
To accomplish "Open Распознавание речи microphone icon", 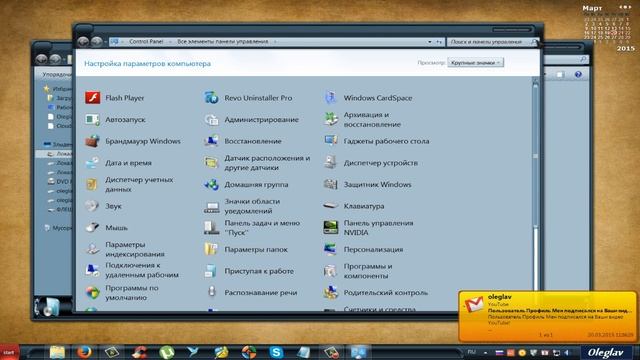I will (x=211, y=292).
